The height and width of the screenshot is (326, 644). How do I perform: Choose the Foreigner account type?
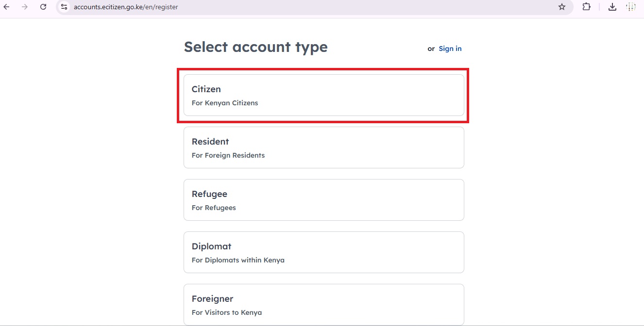tap(323, 304)
